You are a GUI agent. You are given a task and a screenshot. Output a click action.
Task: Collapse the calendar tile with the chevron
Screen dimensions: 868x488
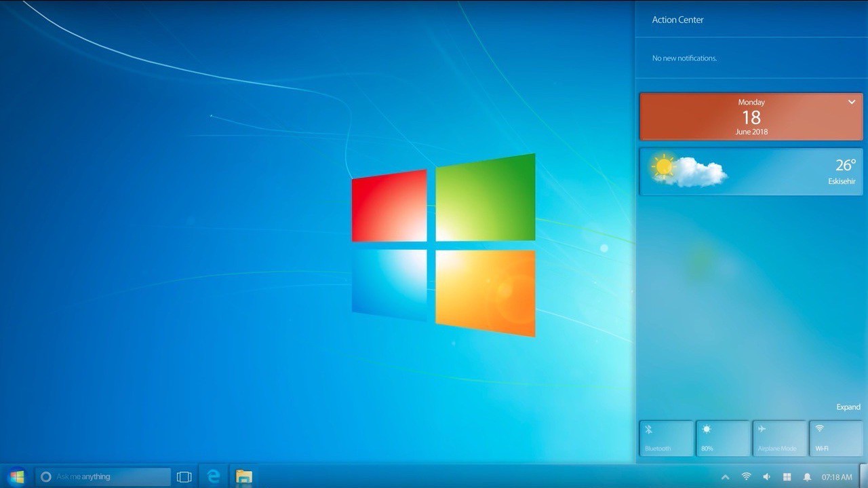[x=852, y=102]
